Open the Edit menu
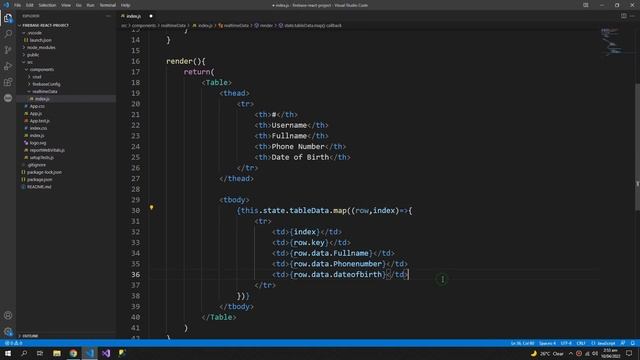Screen dimensions: 640x360 tap(30, 5)
